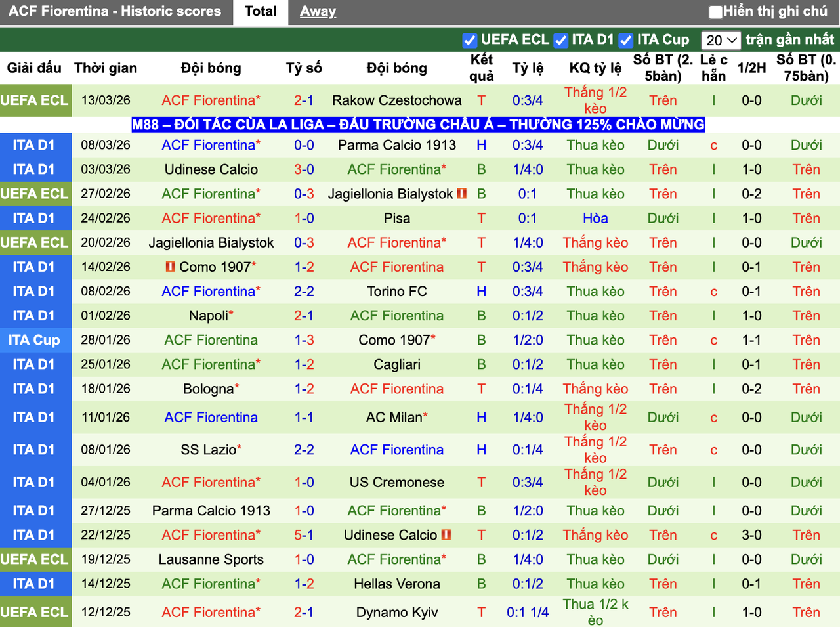
Task: Click Hellas Verona team name
Action: point(397,584)
